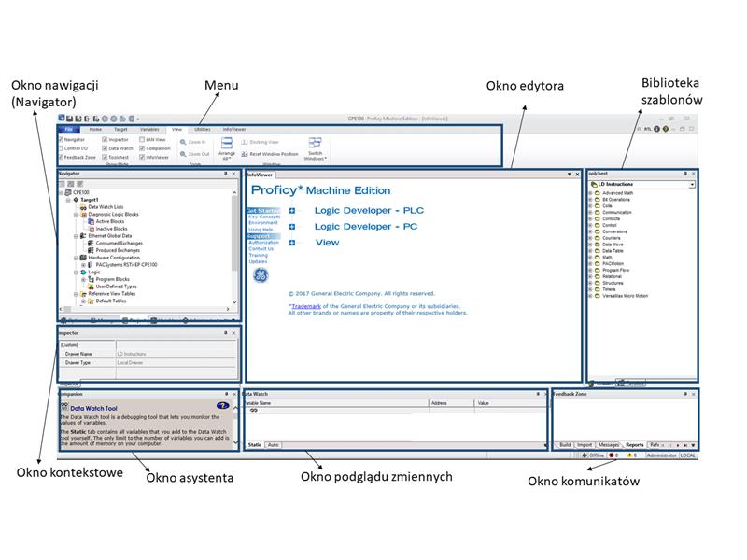
Task: Click the Save icon in quick access toolbar
Action: (69, 119)
